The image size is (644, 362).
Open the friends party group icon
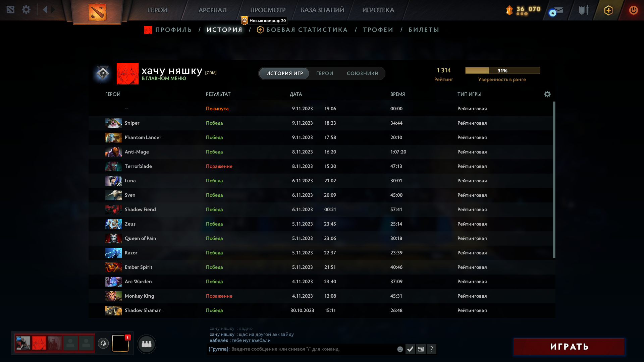point(147,344)
